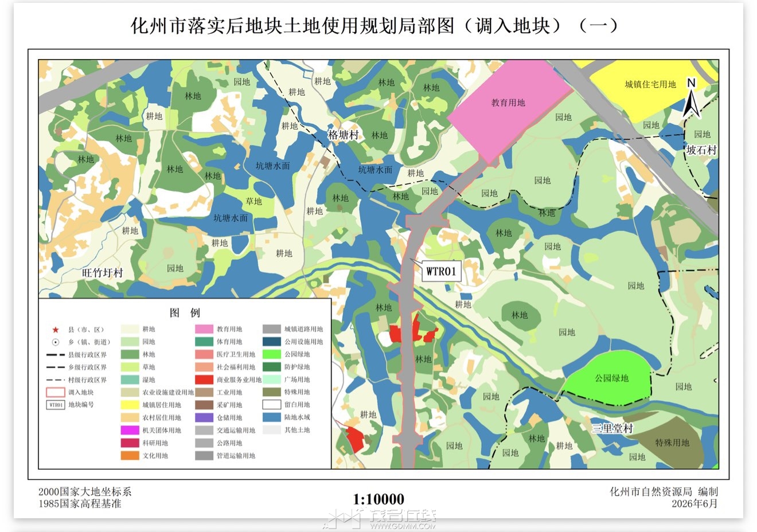
Task: Click the red 商业服务业用地 legend swatch
Action: pyautogui.click(x=204, y=380)
